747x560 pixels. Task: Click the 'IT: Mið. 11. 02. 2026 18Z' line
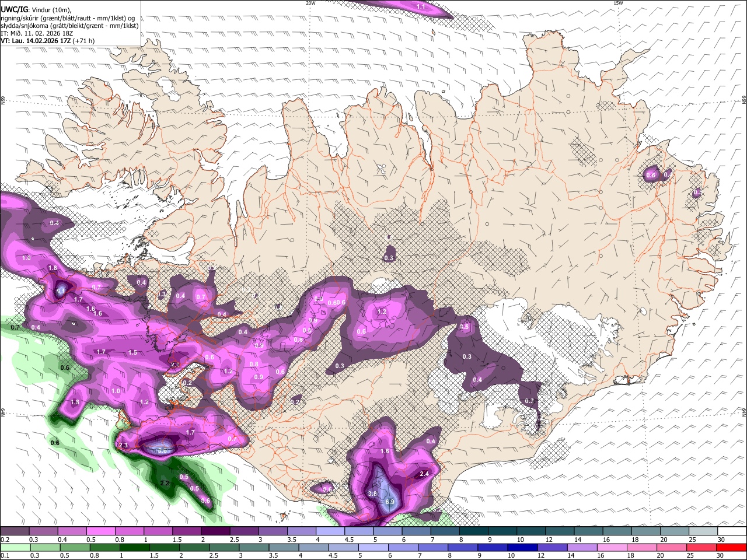pyautogui.click(x=37, y=33)
